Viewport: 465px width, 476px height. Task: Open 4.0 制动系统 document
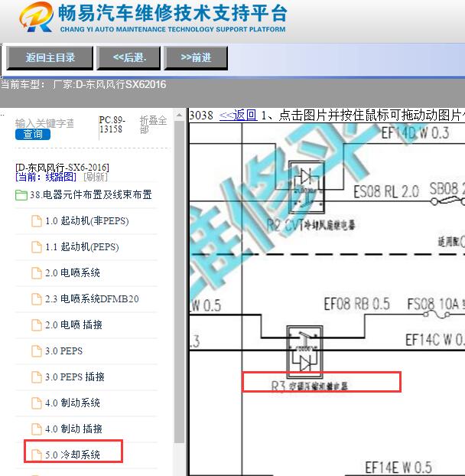point(73,403)
